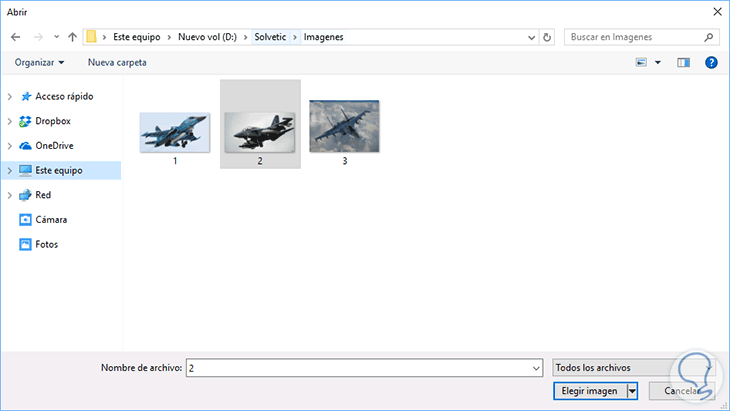Expand the Red tree node
The height and width of the screenshot is (411, 730).
(10, 195)
